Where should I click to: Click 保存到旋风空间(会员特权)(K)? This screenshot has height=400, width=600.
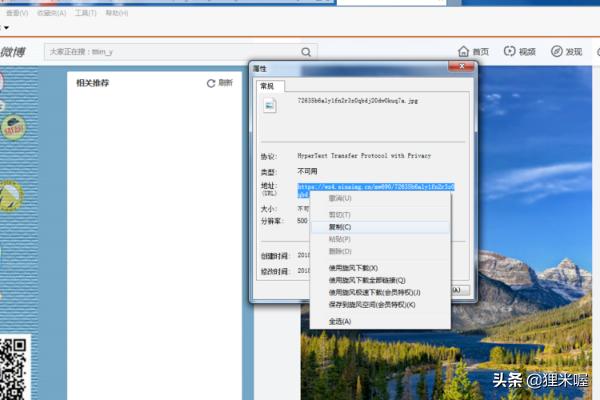[371, 304]
